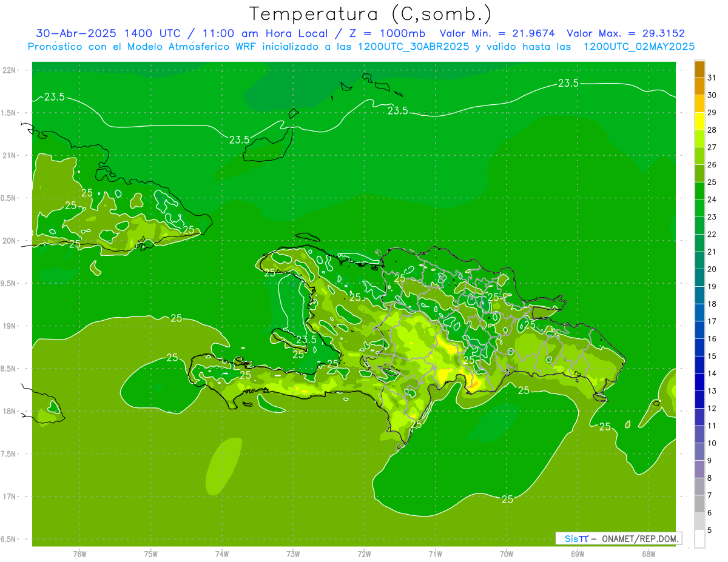Viewport: 728px width, 562px height.
Task: Click the "71W" longitude axis label
Action: (x=435, y=554)
